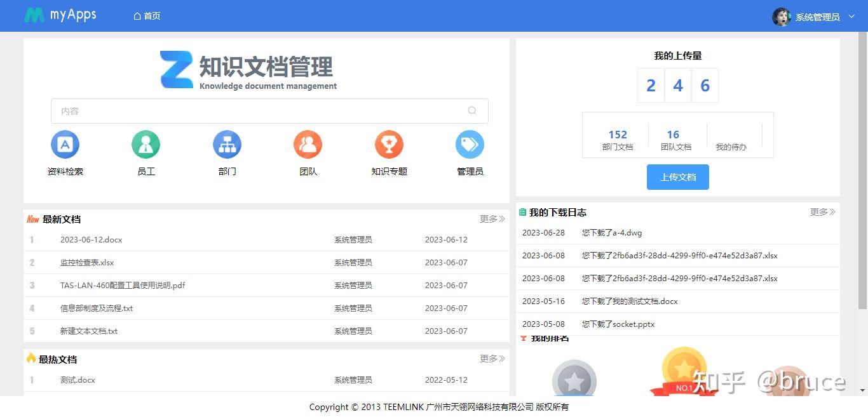Open the 首页 menu item
The width and height of the screenshot is (868, 417).
click(x=146, y=15)
